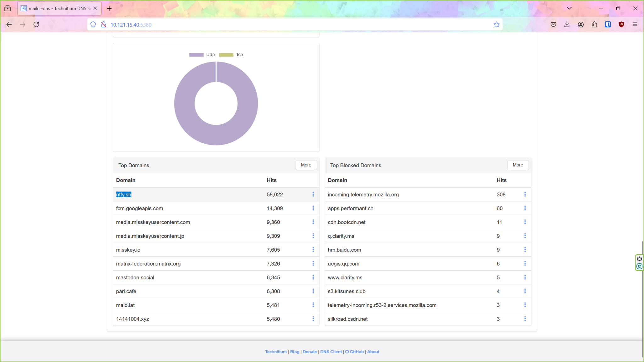Open the About footer link
Viewport: 644px width, 362px height.
click(x=373, y=352)
